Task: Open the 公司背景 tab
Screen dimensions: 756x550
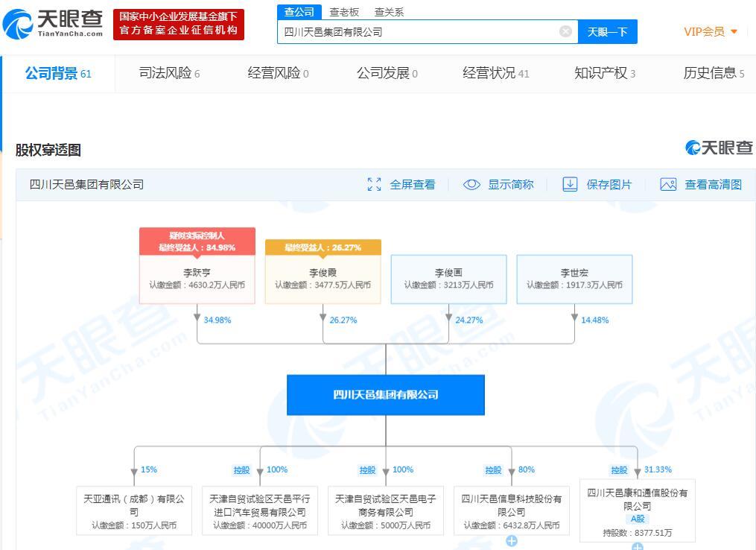Action: [58, 73]
